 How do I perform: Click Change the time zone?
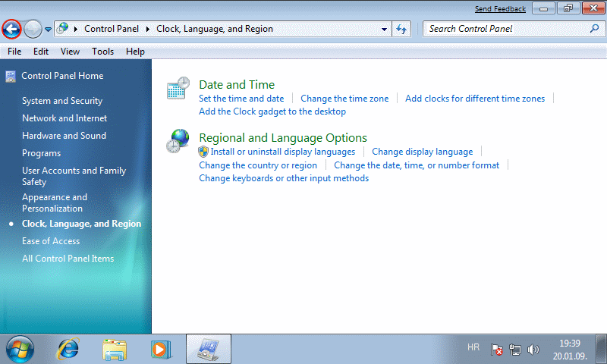(344, 99)
